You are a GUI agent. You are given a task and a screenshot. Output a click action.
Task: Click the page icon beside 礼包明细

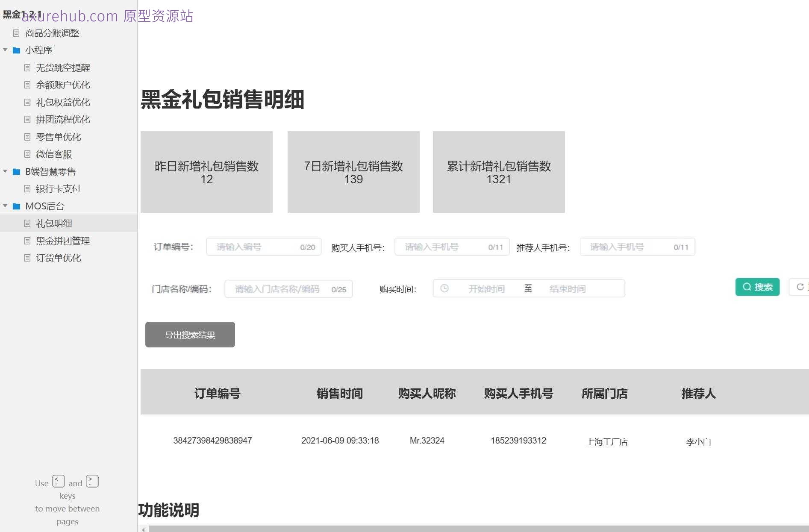pyautogui.click(x=27, y=223)
